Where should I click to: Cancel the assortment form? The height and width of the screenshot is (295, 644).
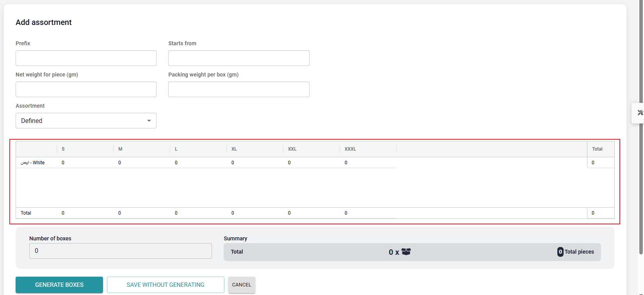tap(242, 285)
